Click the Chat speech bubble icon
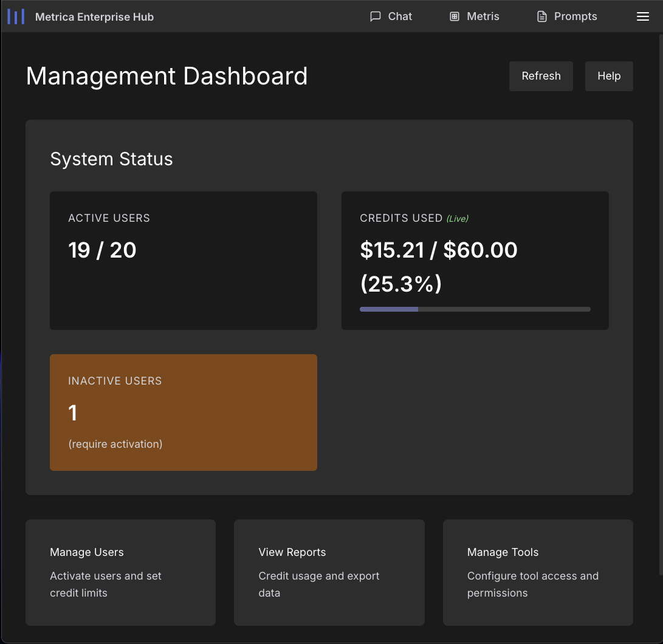 coord(376,16)
